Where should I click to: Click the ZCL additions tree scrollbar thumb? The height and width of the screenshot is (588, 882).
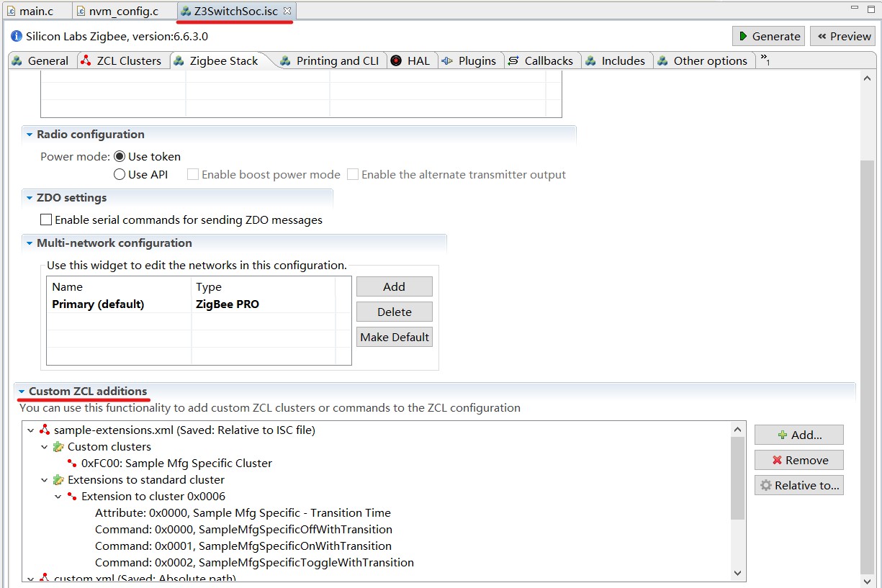coord(738,478)
